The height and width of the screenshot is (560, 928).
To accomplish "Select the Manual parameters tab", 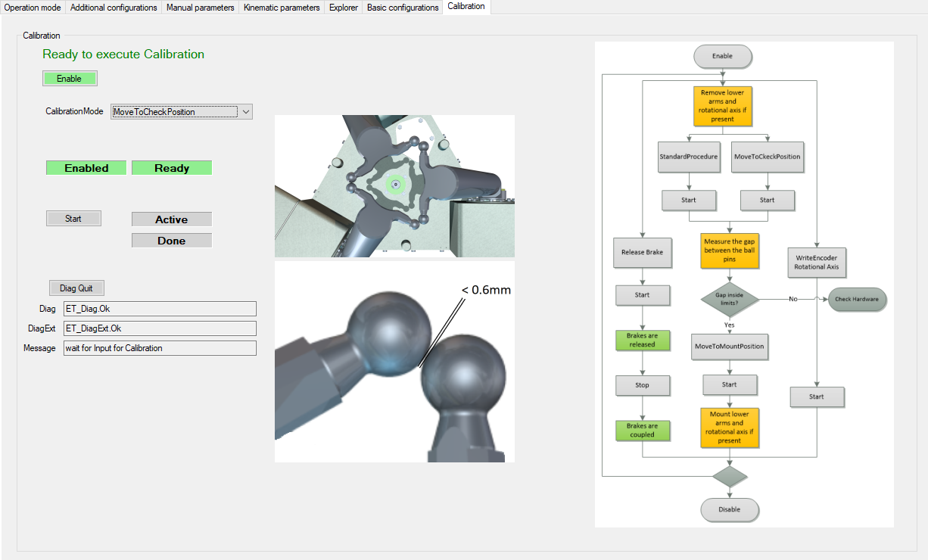I will (200, 8).
